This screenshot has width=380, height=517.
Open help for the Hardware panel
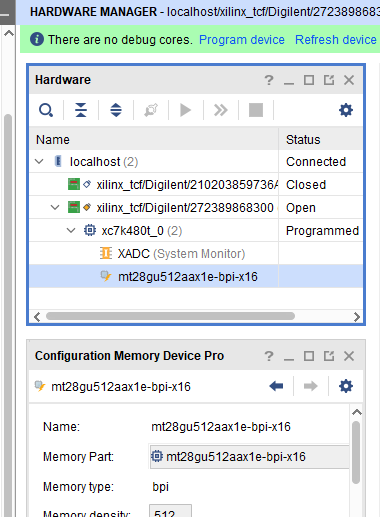pyautogui.click(x=269, y=80)
